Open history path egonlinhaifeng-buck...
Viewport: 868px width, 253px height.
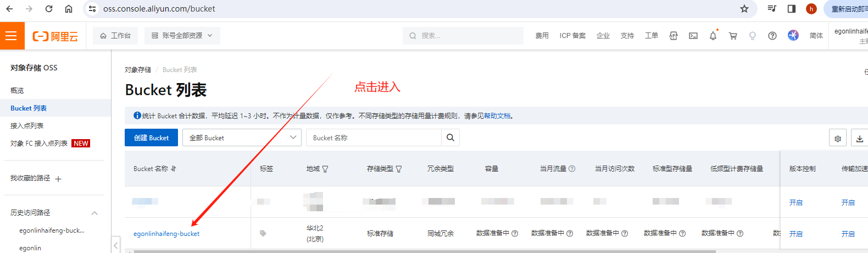[52, 230]
